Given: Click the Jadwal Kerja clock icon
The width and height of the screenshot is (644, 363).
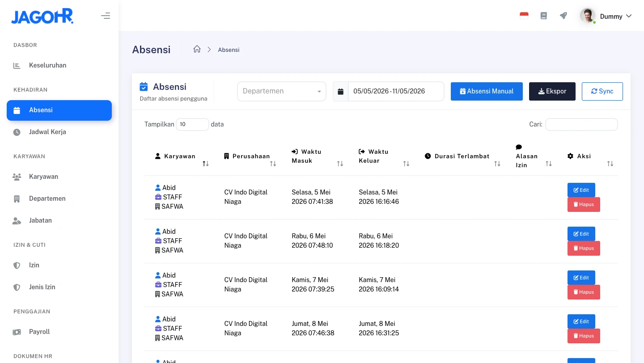Looking at the screenshot, I should tap(17, 132).
